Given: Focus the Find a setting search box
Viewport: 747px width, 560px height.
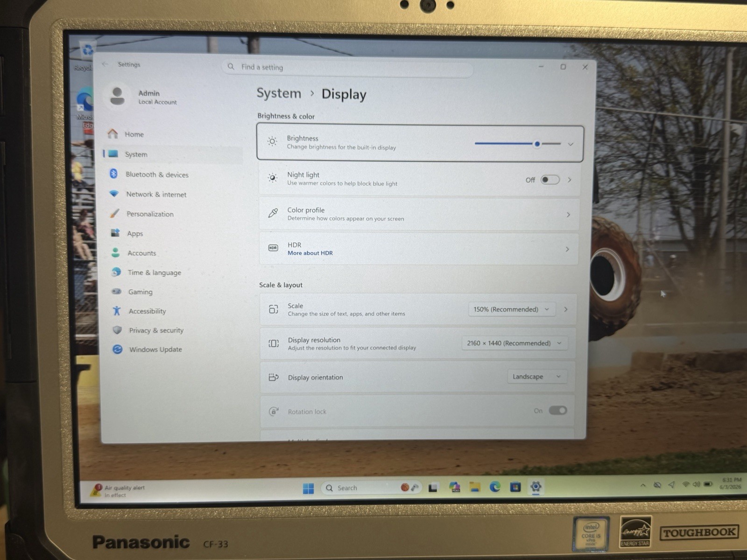Looking at the screenshot, I should [x=348, y=68].
